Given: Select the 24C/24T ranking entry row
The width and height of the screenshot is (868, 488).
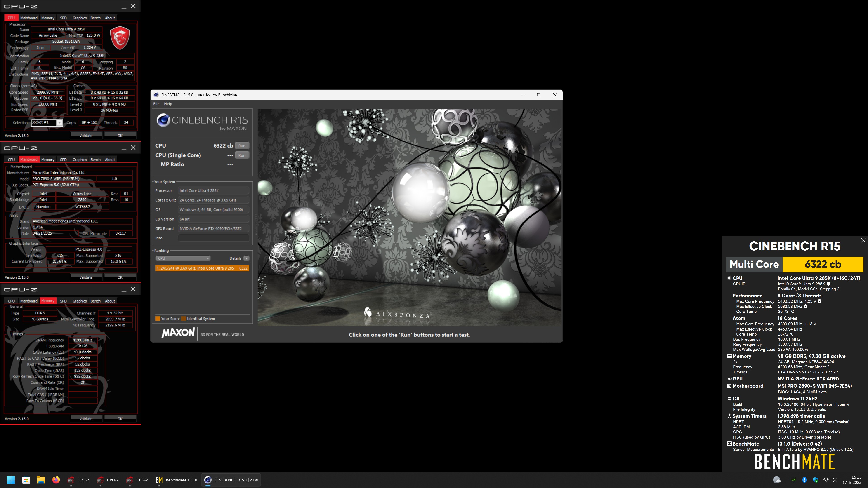Looking at the screenshot, I should pyautogui.click(x=202, y=268).
